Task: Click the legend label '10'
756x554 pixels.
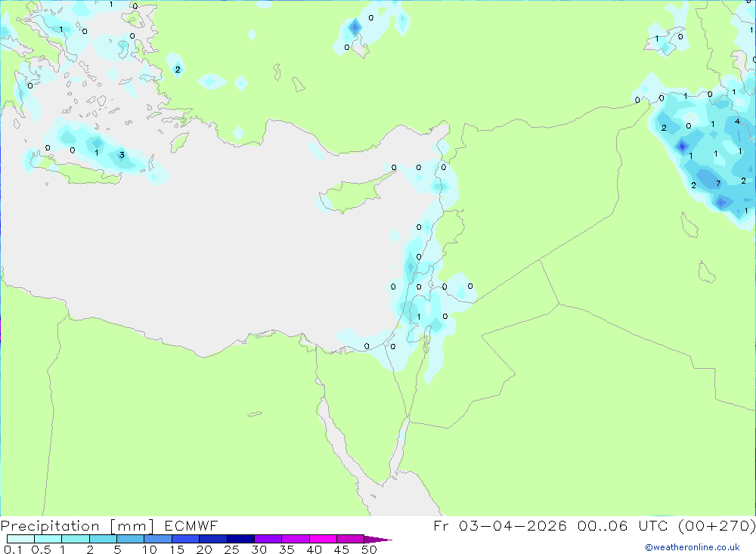Action: [150, 549]
